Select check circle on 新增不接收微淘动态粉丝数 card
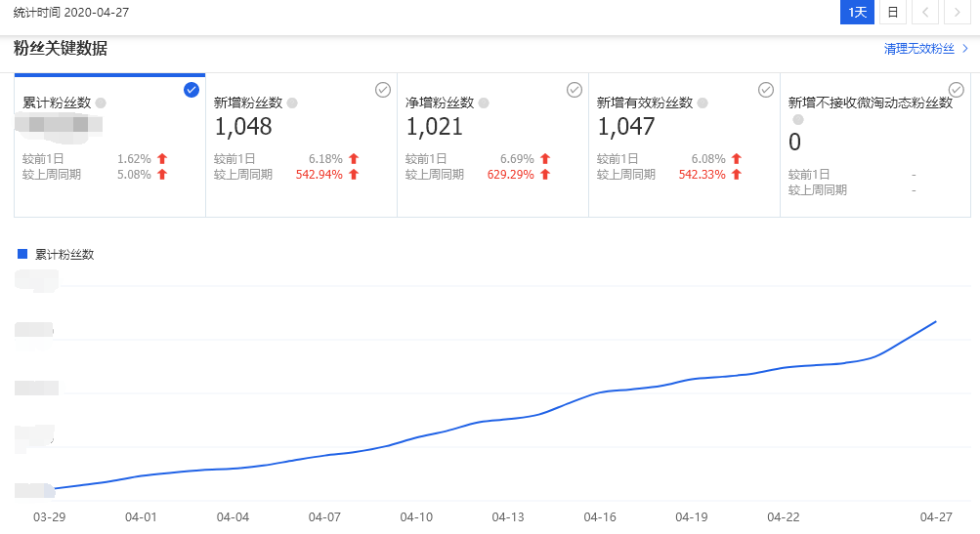Viewport: 980px width, 534px height. [x=957, y=90]
